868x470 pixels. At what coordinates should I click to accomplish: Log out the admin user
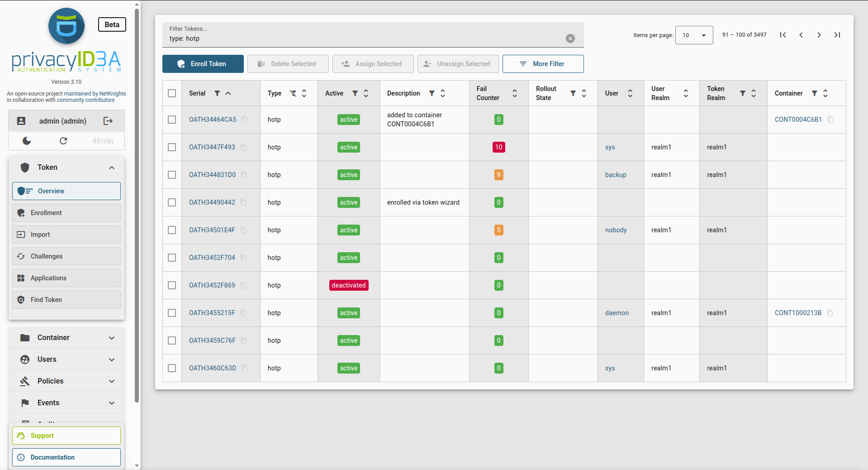[108, 121]
